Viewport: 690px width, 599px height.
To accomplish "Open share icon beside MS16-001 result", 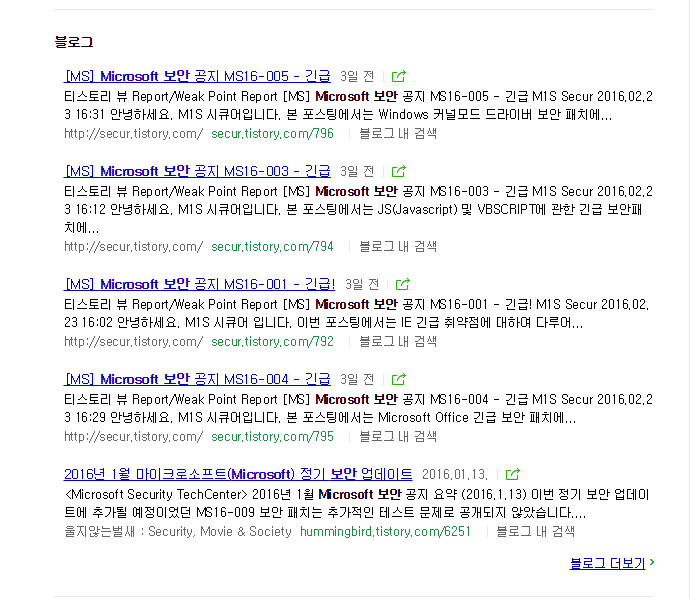I will click(x=403, y=284).
